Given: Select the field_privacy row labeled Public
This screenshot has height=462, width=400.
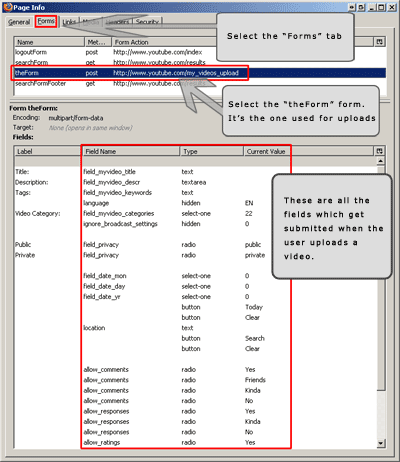Looking at the screenshot, I should [195, 245].
